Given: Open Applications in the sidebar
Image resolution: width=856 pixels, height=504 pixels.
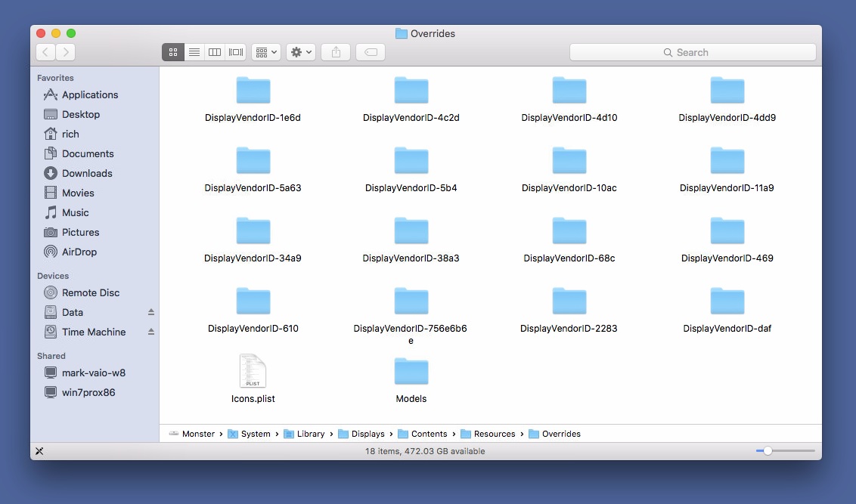Looking at the screenshot, I should [x=81, y=95].
